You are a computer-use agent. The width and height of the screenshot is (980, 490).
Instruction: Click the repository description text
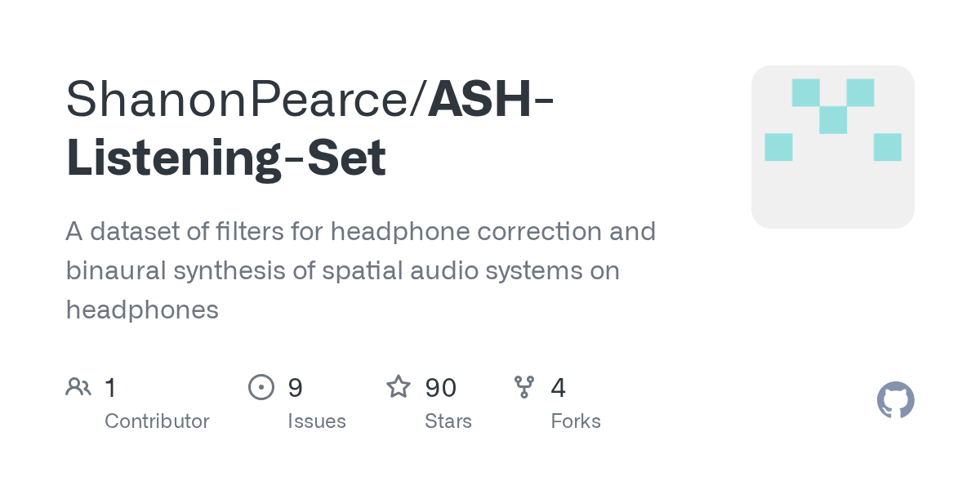360,270
